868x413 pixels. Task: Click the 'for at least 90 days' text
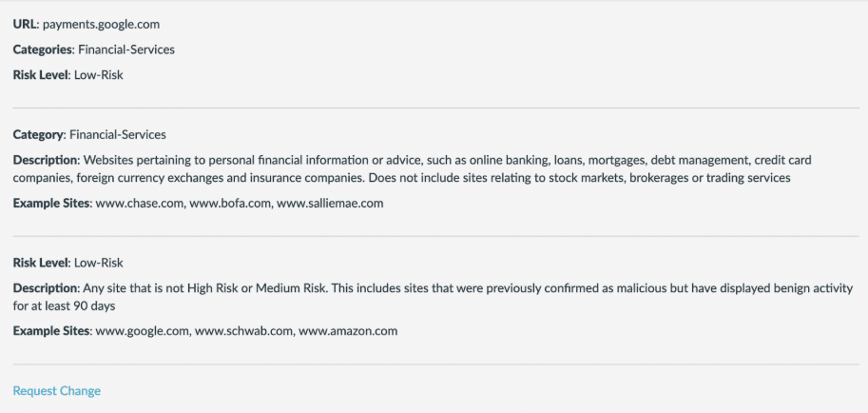[64, 305]
